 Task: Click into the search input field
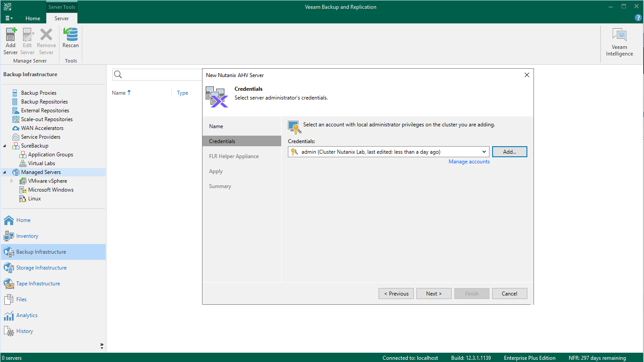(162, 74)
